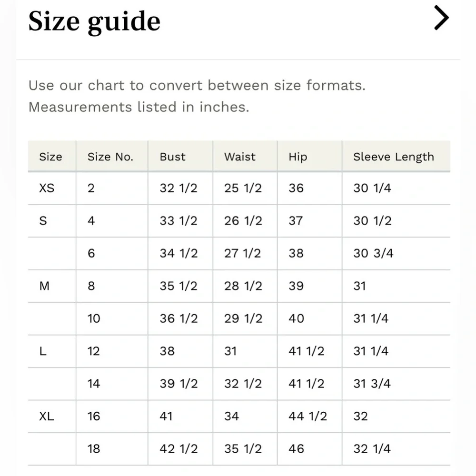The height and width of the screenshot is (476, 476).
Task: Click the waist 34 cell
Action: click(231, 416)
